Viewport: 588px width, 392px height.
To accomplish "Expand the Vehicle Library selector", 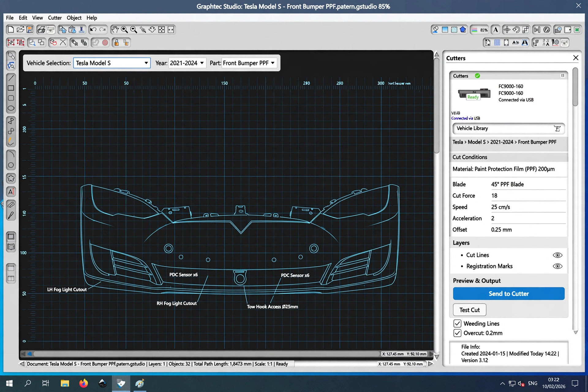I will tap(509, 129).
